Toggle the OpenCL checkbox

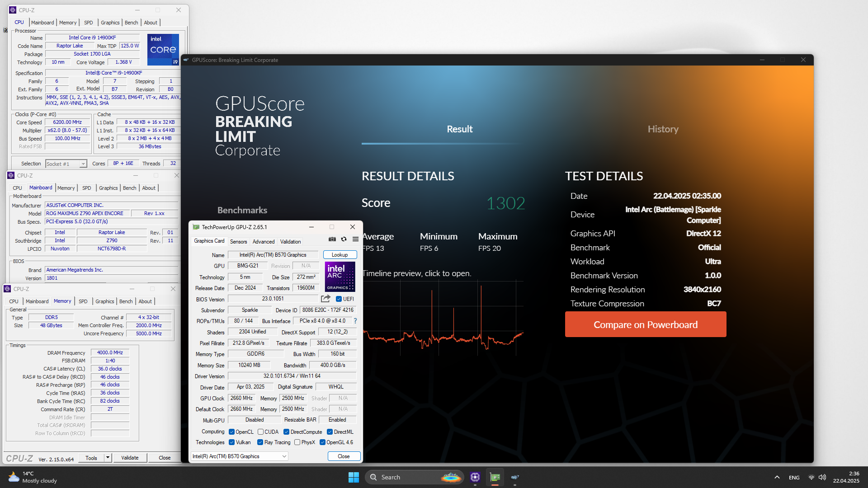pyautogui.click(x=231, y=432)
